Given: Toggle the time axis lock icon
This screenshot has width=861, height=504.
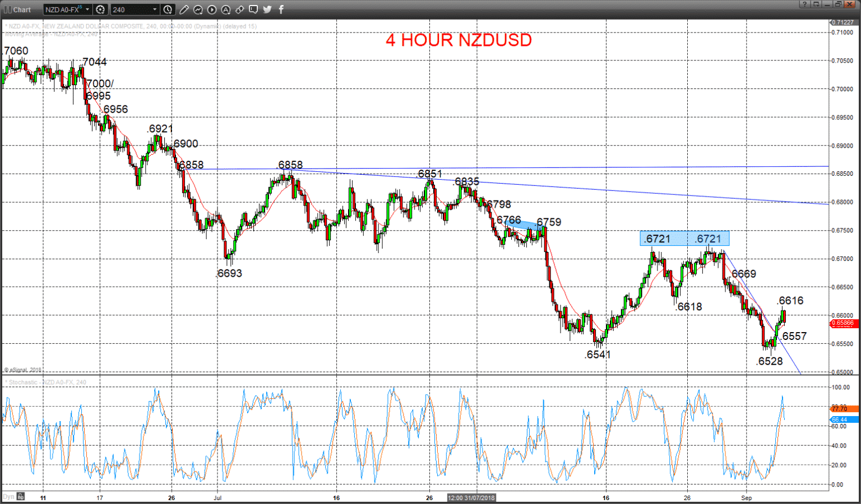Looking at the screenshot, I should 21,496.
